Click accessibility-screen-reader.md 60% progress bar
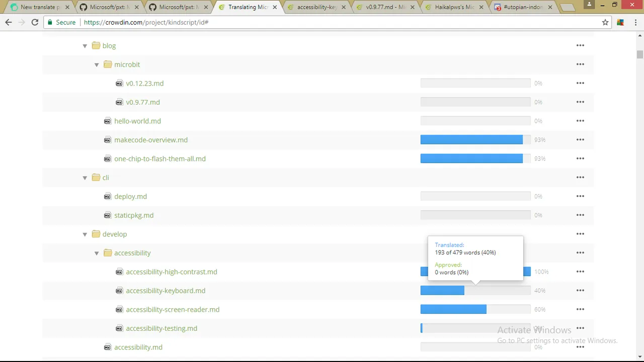644x362 pixels. pyautogui.click(x=475, y=309)
